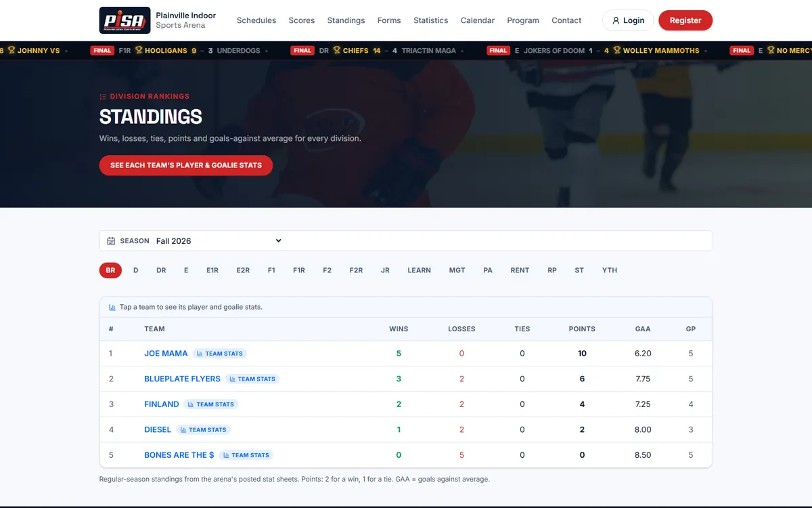Switch to the RENT division tab
The width and height of the screenshot is (812, 508).
(520, 270)
